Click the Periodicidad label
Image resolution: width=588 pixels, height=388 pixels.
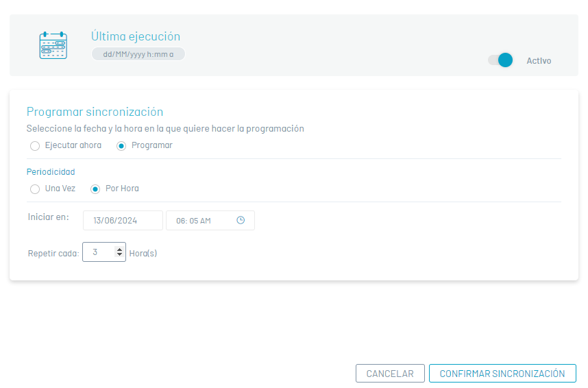[x=51, y=172]
